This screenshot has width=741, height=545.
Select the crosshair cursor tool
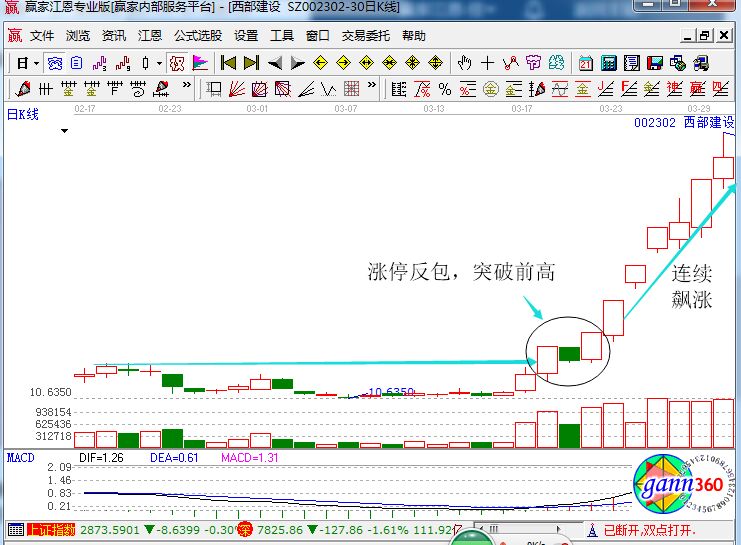pyautogui.click(x=488, y=62)
